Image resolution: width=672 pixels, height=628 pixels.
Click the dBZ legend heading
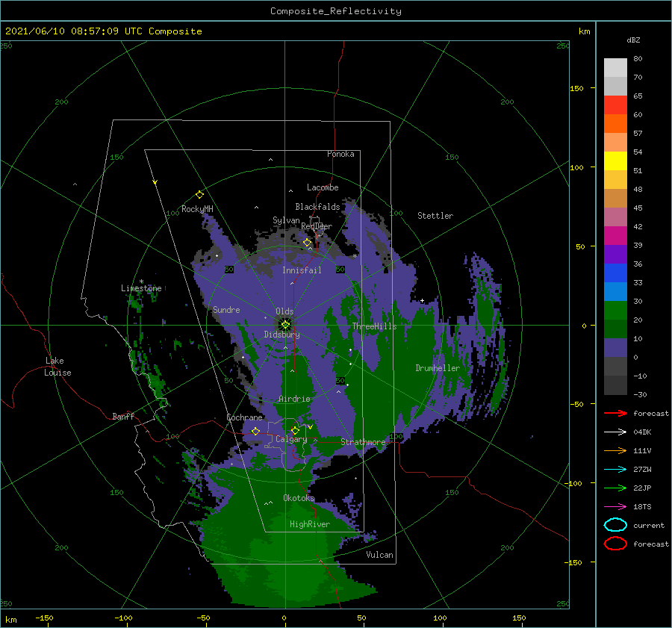[x=633, y=40]
